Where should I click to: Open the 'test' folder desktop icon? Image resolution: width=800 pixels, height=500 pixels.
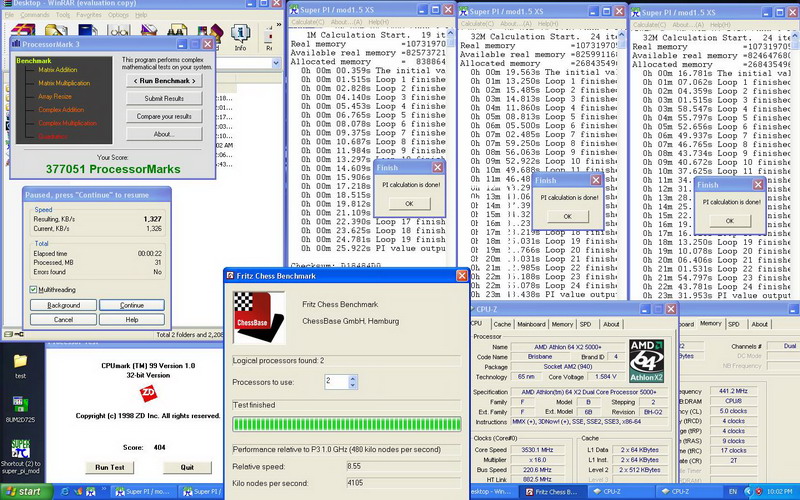tap(20, 366)
